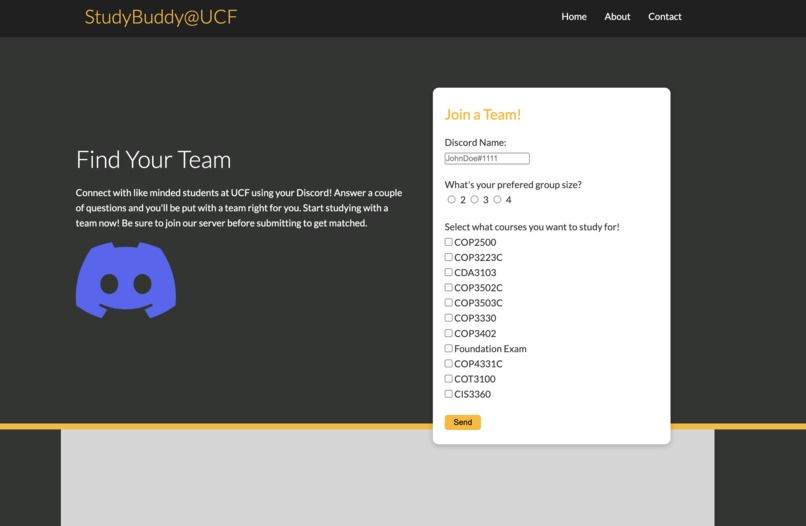Check the COP3503C course checkbox
Image resolution: width=806 pixels, height=526 pixels.
[448, 302]
